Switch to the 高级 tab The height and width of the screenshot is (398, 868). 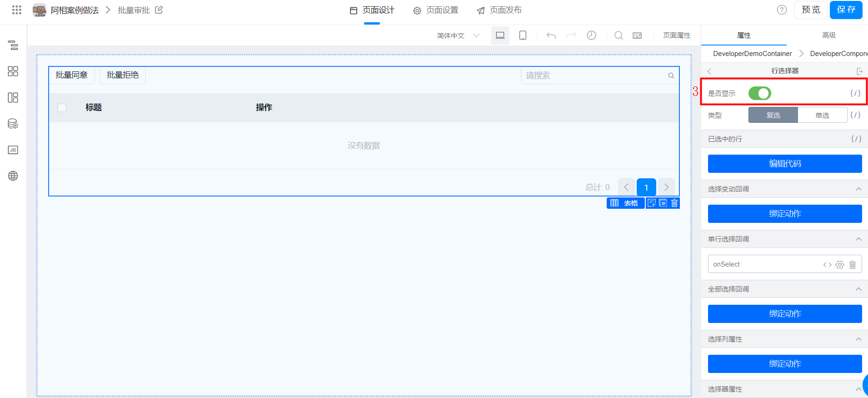(x=828, y=35)
